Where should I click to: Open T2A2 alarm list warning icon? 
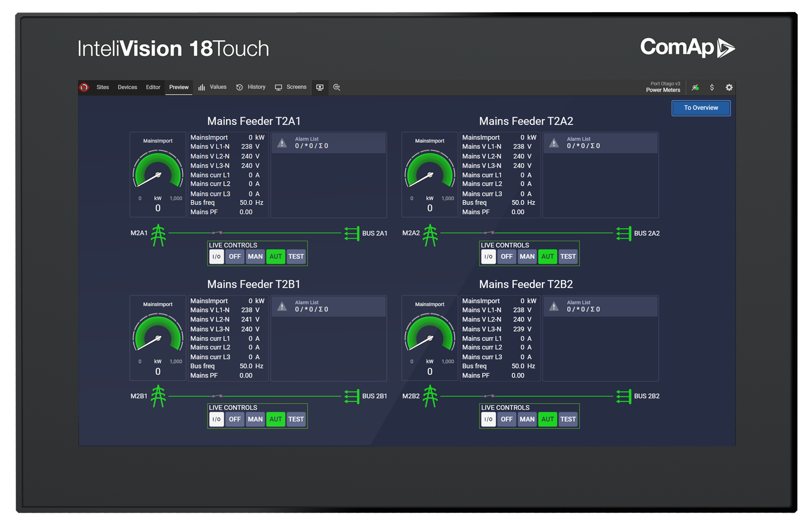(x=554, y=143)
